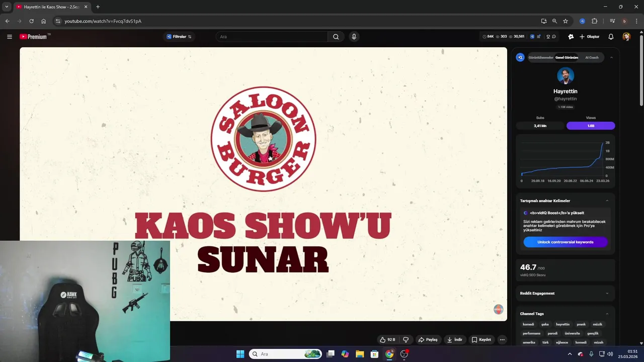Viewport: 644px width, 362px height.
Task: Switch to the AI Coach tab
Action: [592, 57]
